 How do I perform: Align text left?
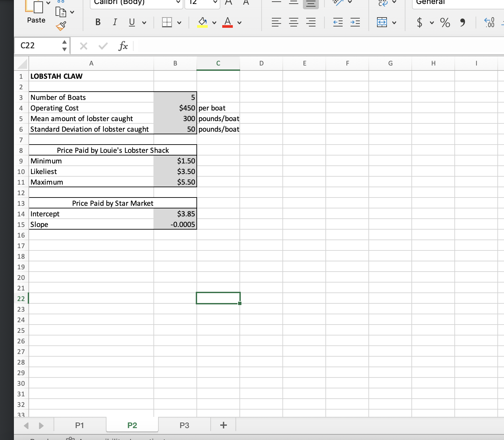tap(276, 22)
